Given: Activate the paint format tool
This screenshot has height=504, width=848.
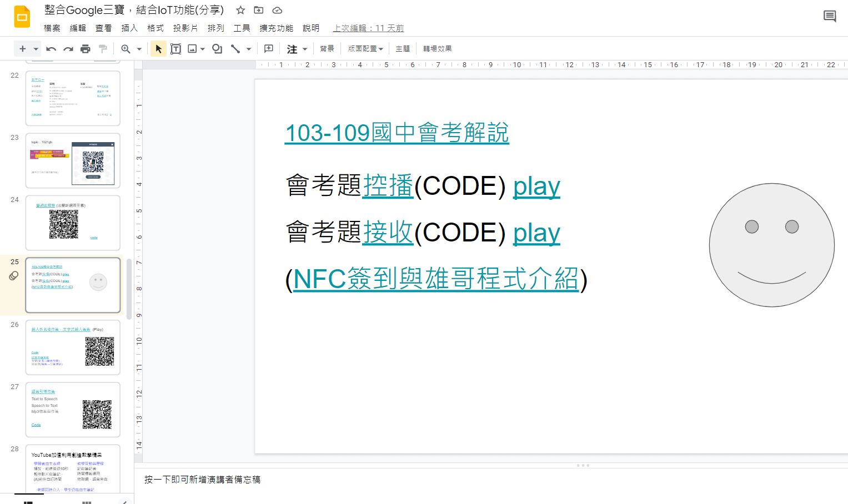Looking at the screenshot, I should pyautogui.click(x=103, y=49).
